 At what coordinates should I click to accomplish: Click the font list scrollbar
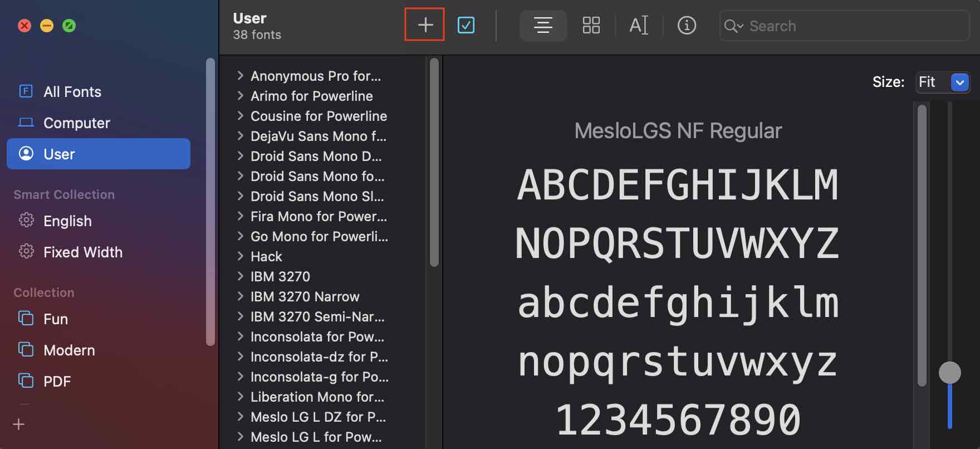tap(434, 162)
